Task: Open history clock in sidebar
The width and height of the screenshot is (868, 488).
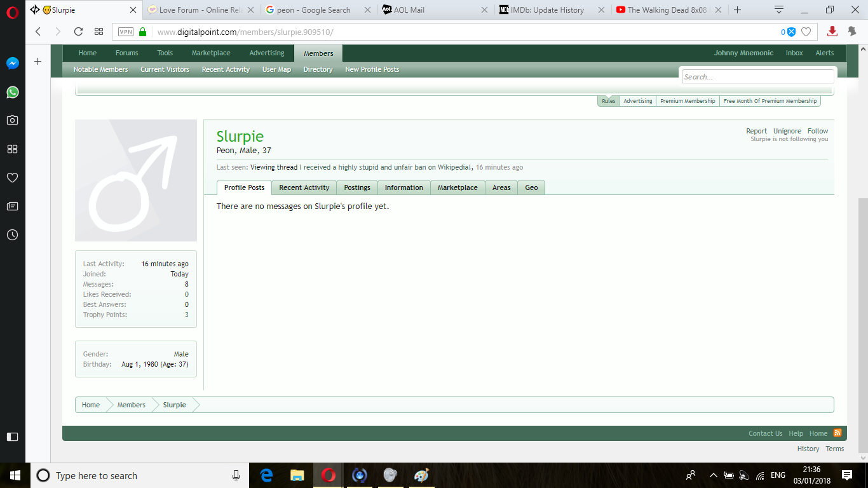Action: pyautogui.click(x=12, y=234)
